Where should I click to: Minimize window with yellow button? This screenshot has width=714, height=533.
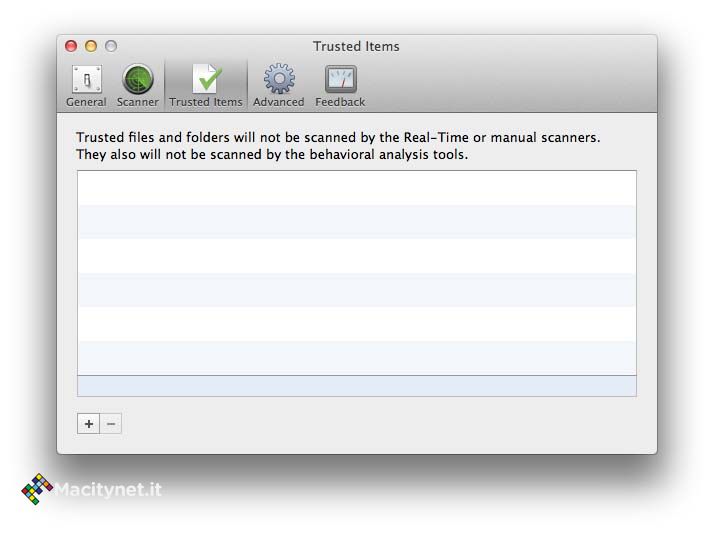(x=91, y=46)
